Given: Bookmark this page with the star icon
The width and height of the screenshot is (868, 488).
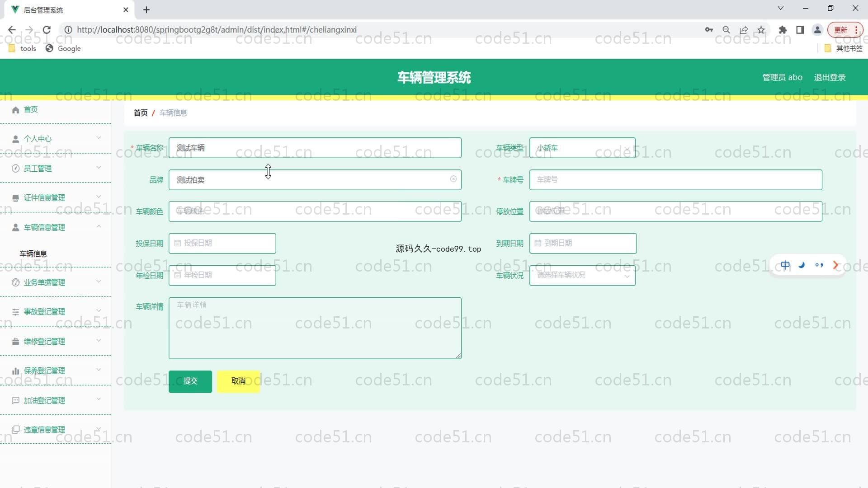Looking at the screenshot, I should click(761, 30).
